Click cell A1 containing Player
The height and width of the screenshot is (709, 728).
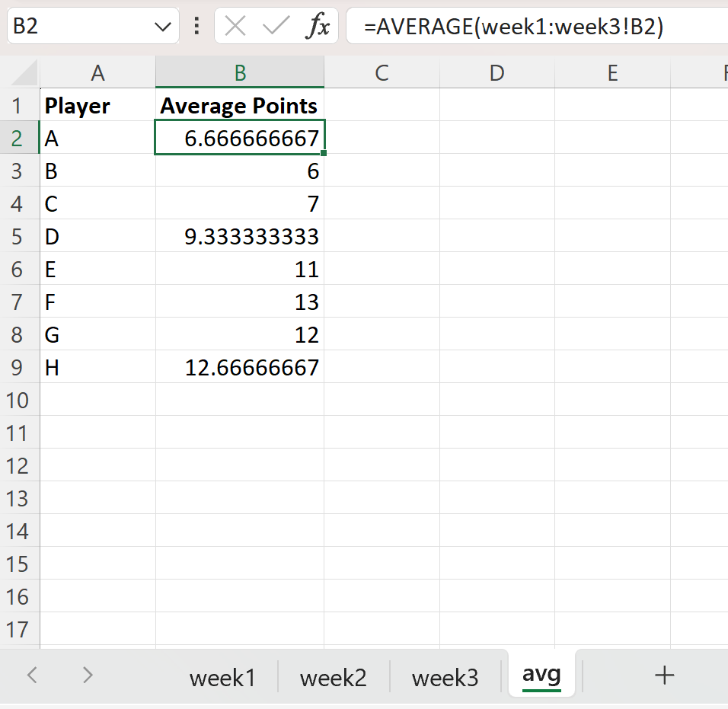pos(97,106)
